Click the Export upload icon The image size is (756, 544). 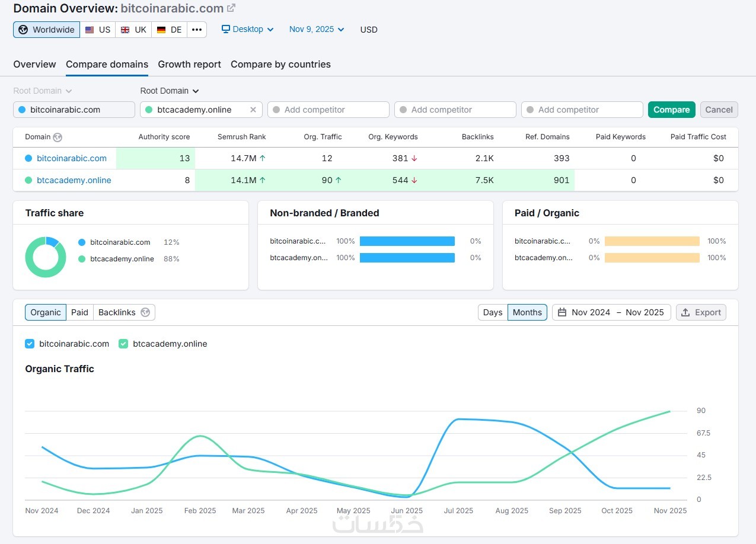pos(685,312)
